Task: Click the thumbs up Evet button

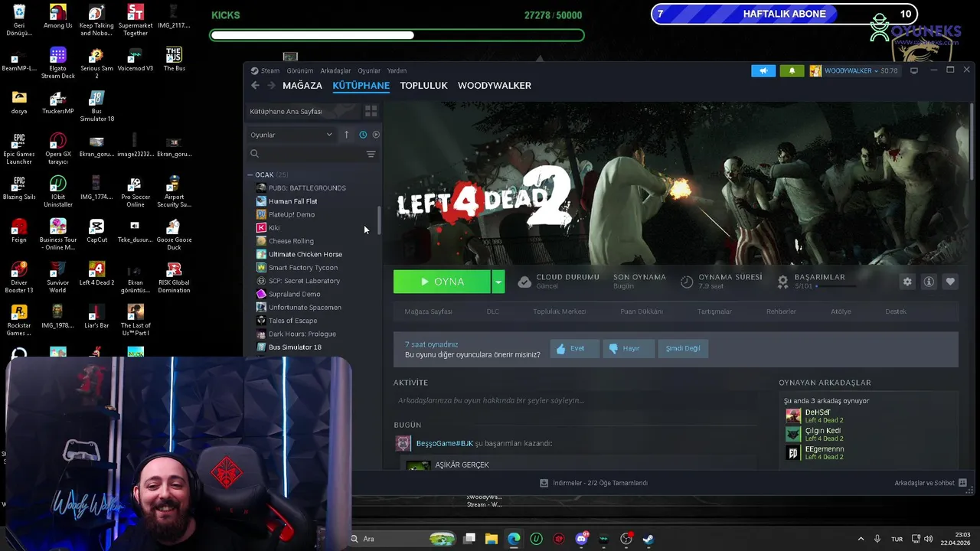Action: (x=574, y=348)
